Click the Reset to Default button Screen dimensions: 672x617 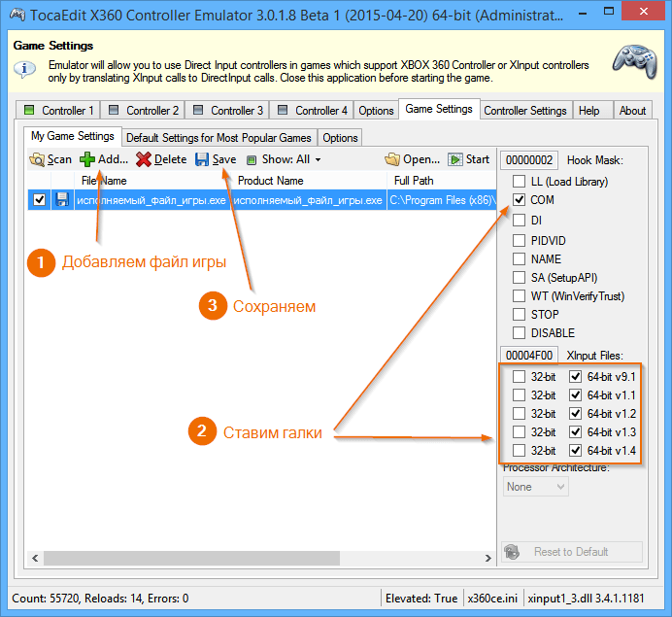[572, 551]
